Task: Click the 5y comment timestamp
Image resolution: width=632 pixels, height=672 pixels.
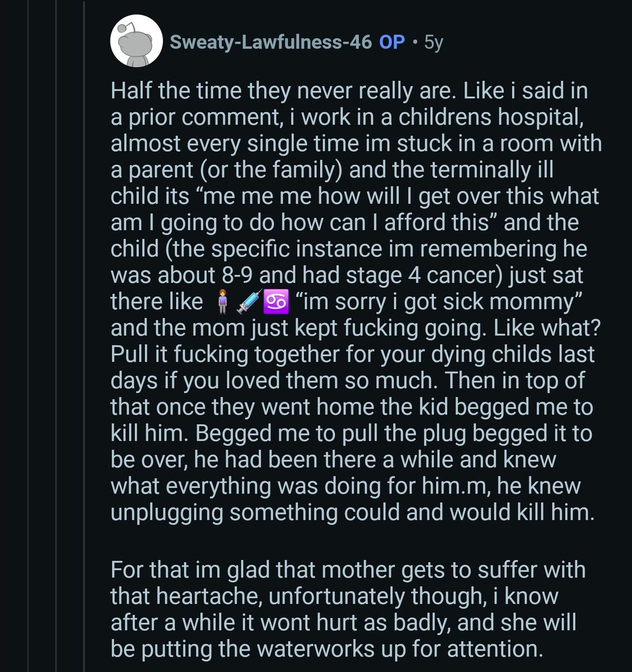Action: click(433, 43)
